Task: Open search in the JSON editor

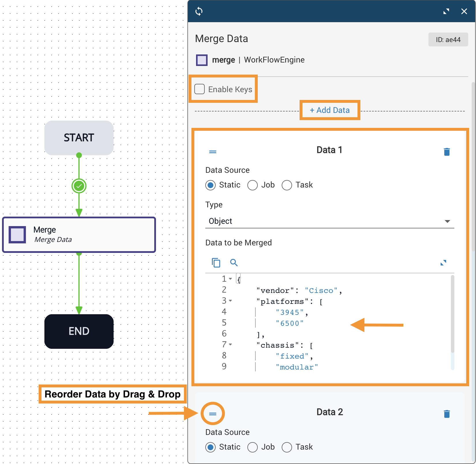Action: (234, 263)
